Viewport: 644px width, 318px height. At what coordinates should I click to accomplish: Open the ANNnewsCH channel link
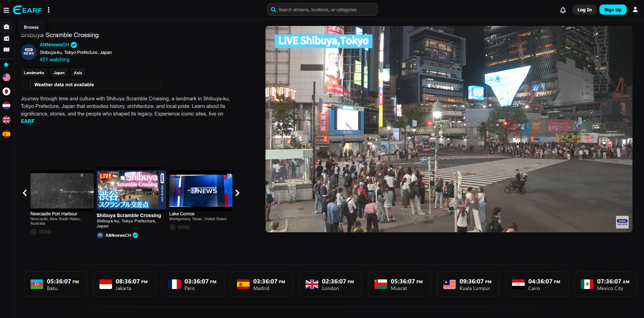[54, 45]
